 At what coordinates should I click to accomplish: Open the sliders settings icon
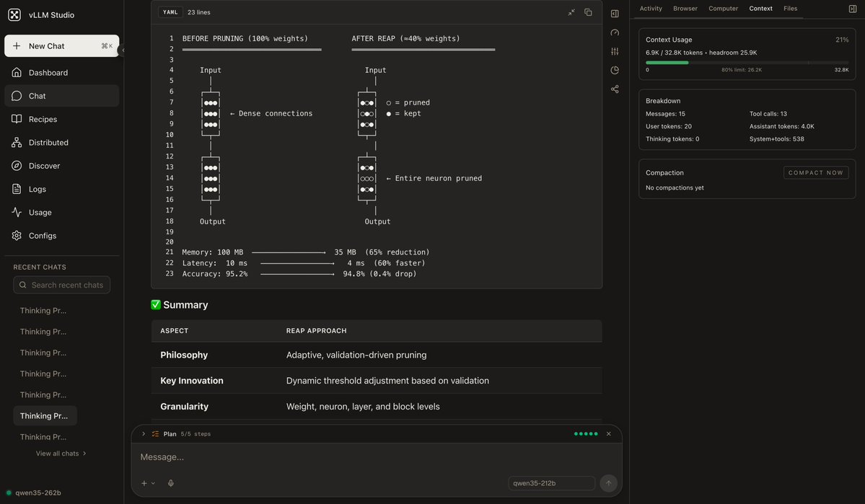pyautogui.click(x=615, y=51)
